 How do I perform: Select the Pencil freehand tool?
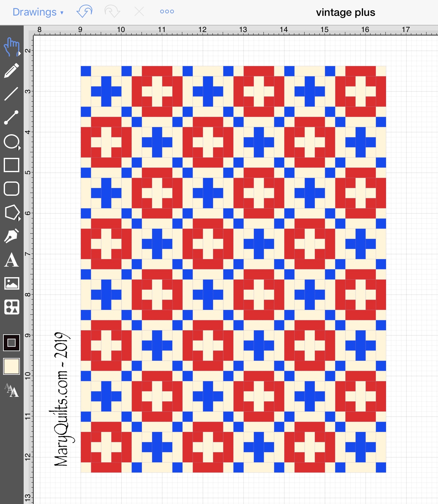click(12, 71)
